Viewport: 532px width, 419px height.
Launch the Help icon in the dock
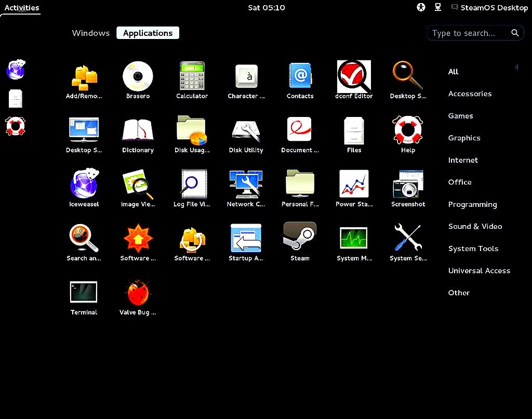15,126
